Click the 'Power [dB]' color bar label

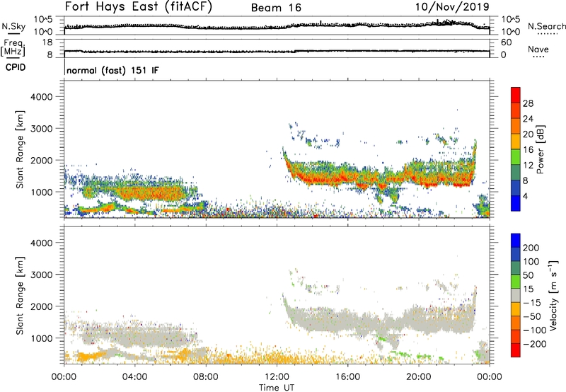coord(540,149)
